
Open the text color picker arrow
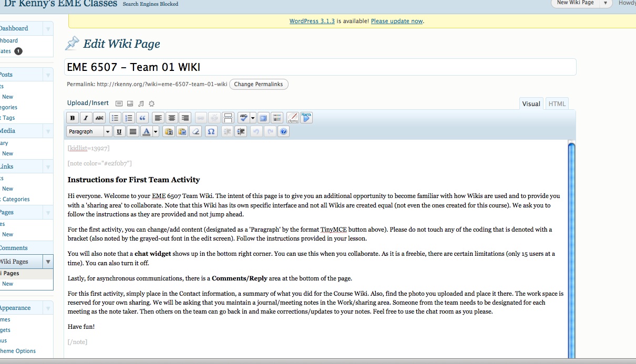pos(156,132)
